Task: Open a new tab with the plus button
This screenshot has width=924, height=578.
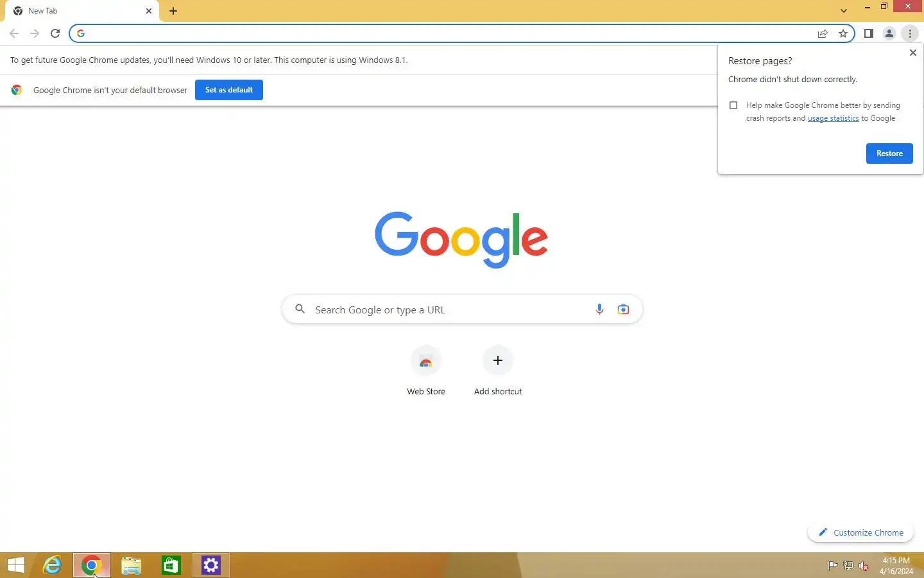Action: [x=173, y=11]
